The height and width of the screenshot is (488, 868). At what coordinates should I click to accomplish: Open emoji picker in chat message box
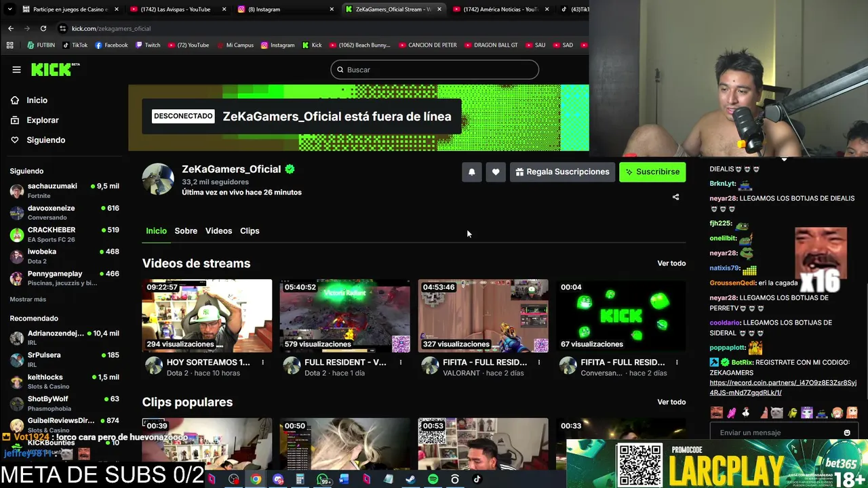tap(846, 432)
